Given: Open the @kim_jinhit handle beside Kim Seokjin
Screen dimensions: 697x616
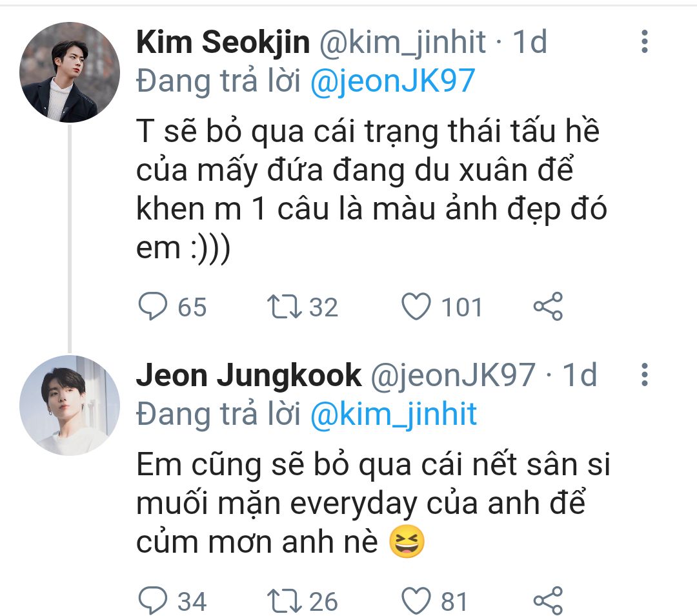Looking at the screenshot, I should pos(402,43).
